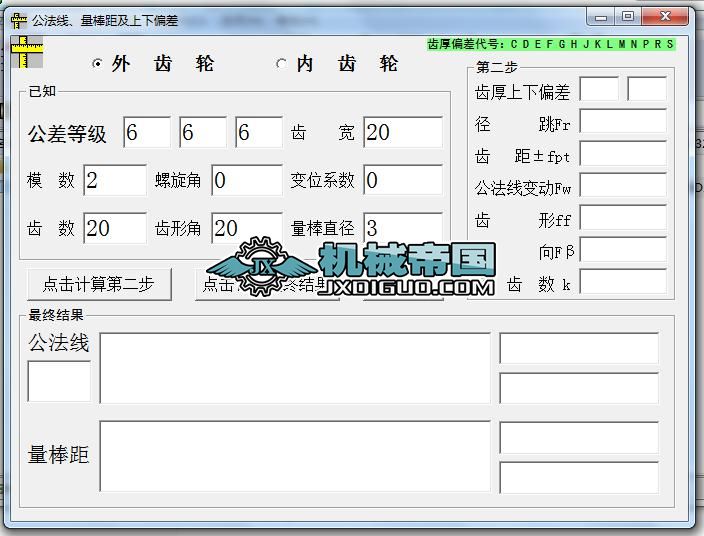This screenshot has height=536, width=704.
Task: Click large 公法线 result box
Action: (295, 368)
